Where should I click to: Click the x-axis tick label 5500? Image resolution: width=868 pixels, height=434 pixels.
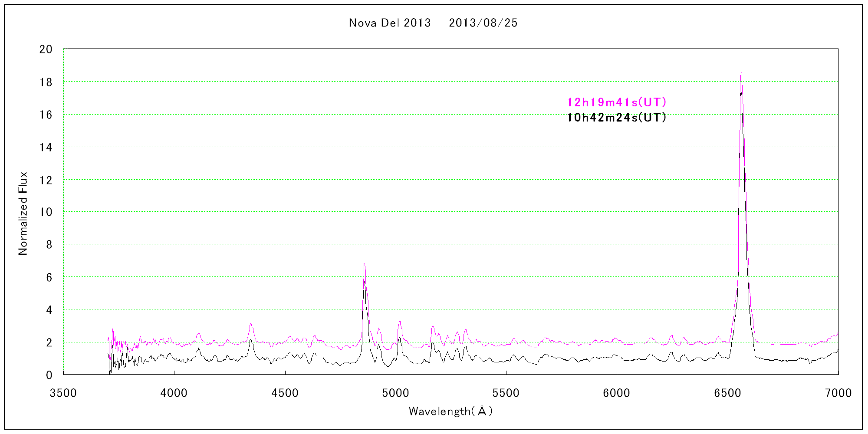pos(506,393)
